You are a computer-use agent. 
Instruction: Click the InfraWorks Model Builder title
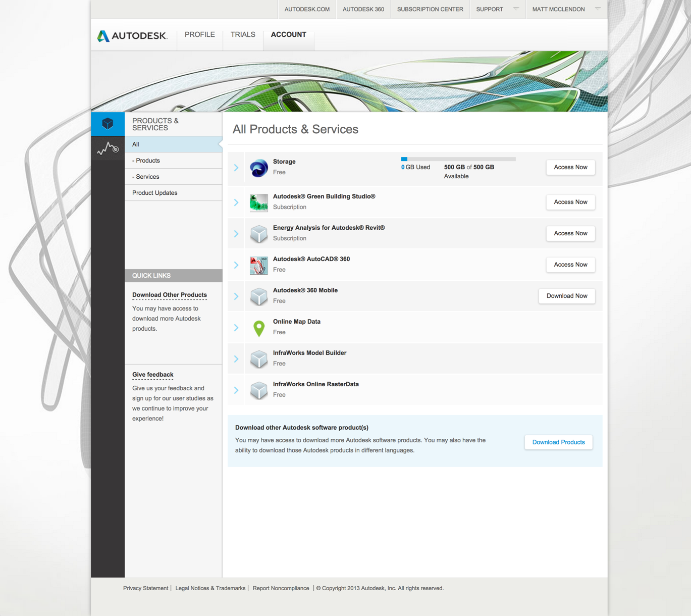309,353
